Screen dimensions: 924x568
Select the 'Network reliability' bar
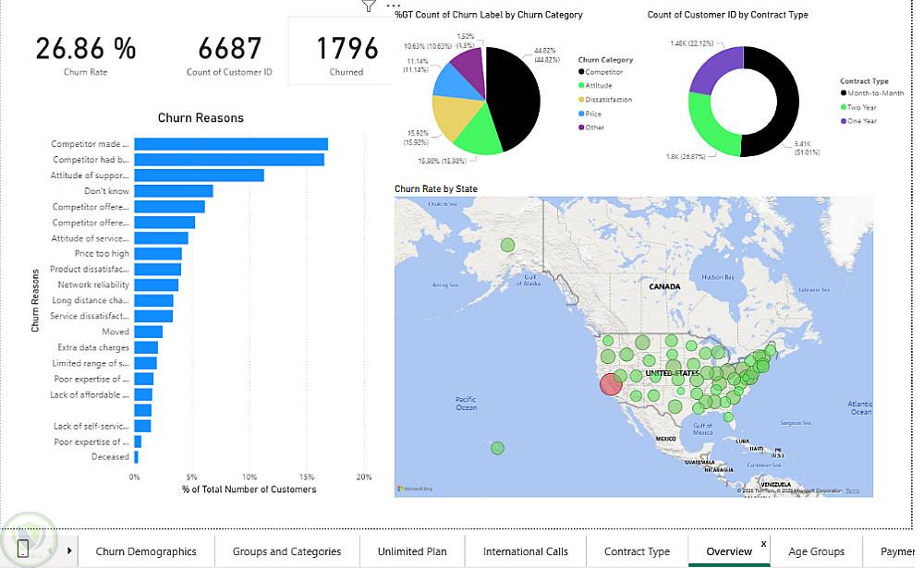coord(156,285)
